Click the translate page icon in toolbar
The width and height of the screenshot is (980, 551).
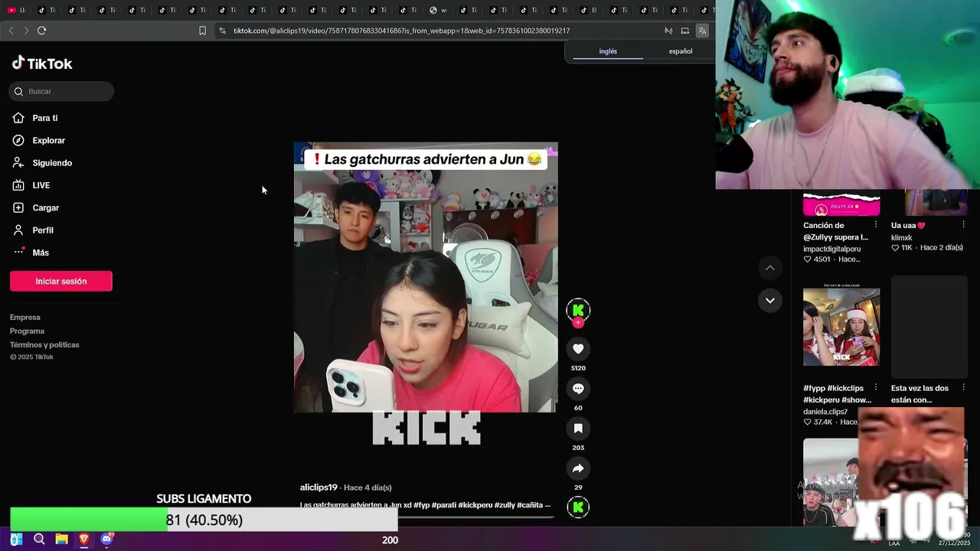coord(702,31)
